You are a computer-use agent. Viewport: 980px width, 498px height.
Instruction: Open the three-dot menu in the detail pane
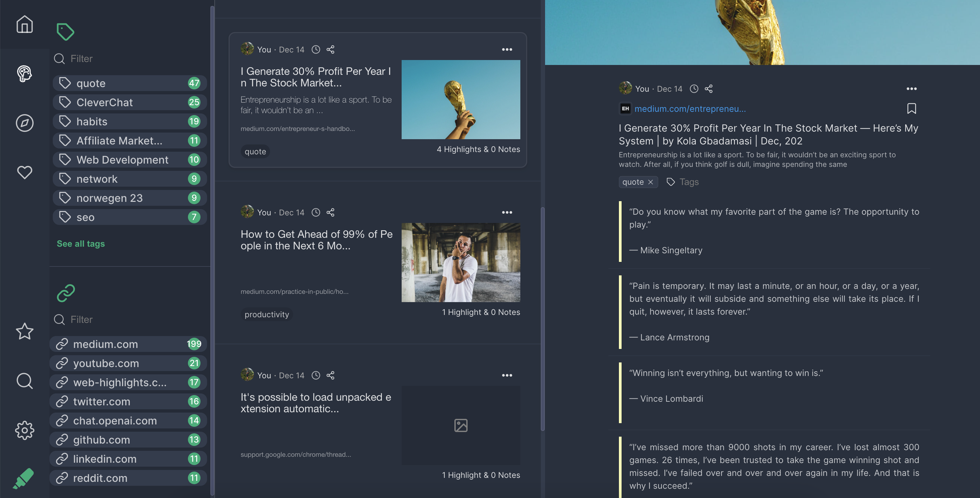(x=911, y=89)
